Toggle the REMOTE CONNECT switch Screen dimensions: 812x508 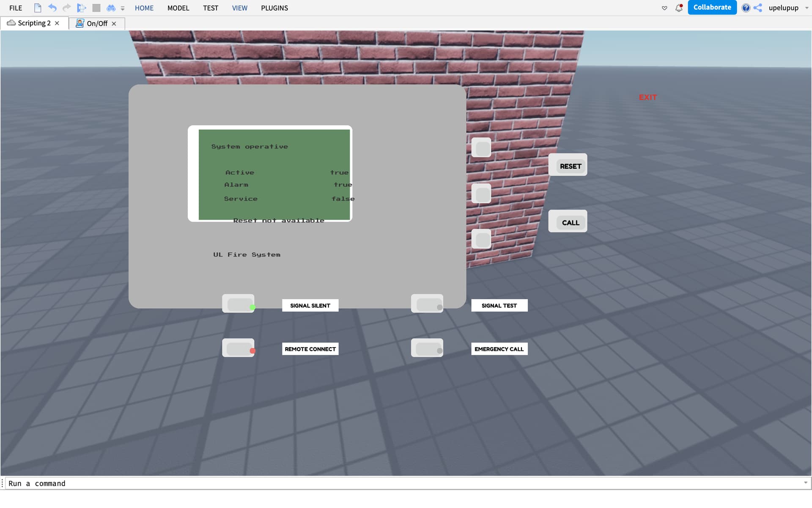[239, 348]
